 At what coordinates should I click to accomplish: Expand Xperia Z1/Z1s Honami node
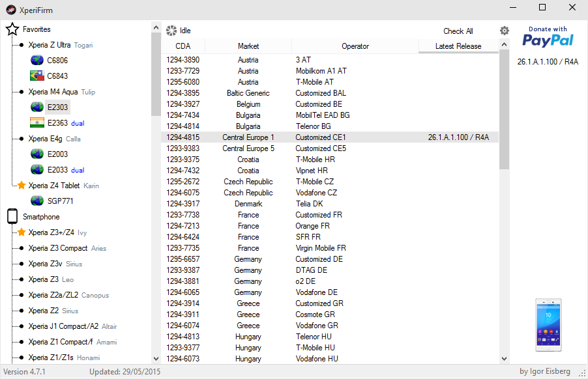tap(64, 358)
